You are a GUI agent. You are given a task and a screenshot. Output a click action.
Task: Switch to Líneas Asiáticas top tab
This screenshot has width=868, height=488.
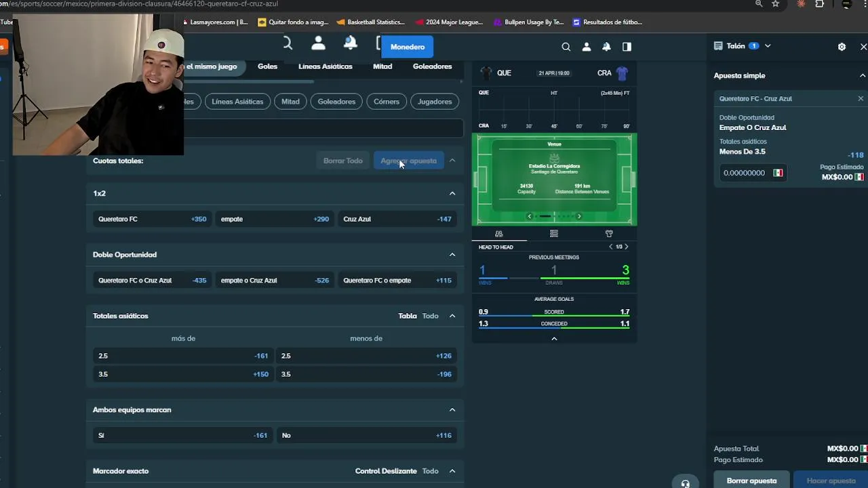click(x=325, y=66)
